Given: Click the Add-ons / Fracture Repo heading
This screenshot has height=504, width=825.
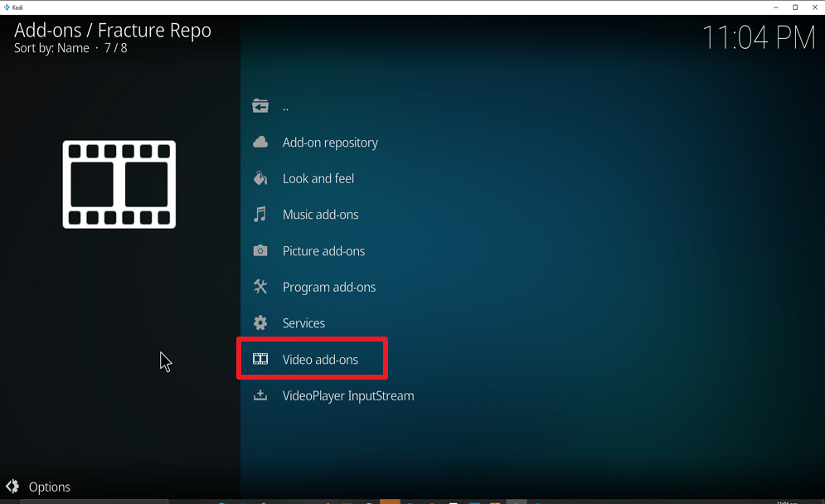Looking at the screenshot, I should (113, 31).
